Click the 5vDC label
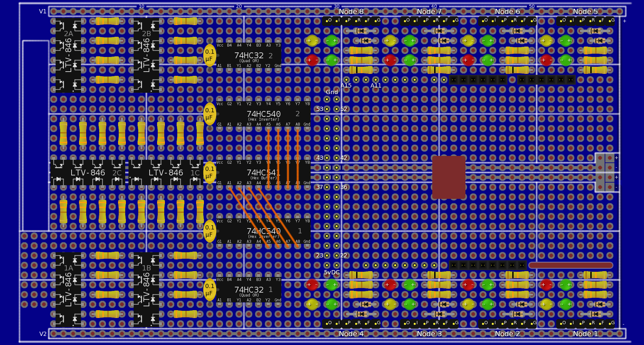 [332, 272]
